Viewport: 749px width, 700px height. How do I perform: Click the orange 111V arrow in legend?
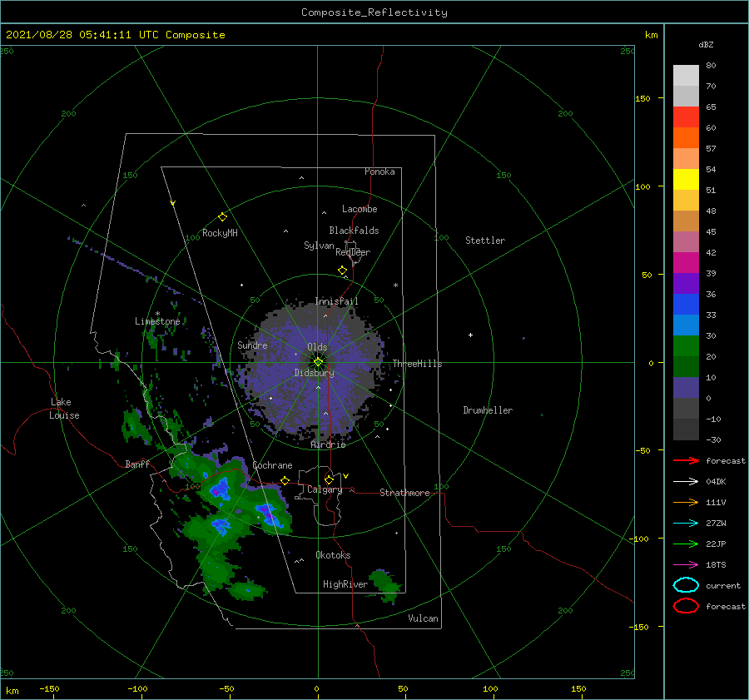coord(686,502)
